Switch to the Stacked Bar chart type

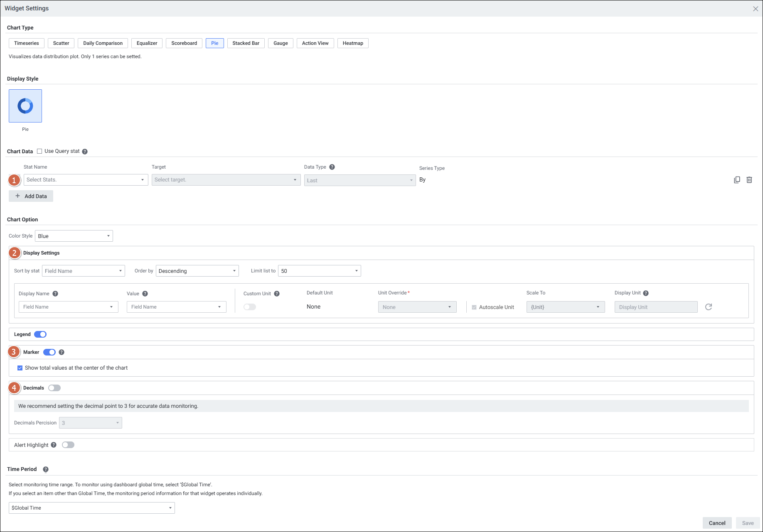246,43
